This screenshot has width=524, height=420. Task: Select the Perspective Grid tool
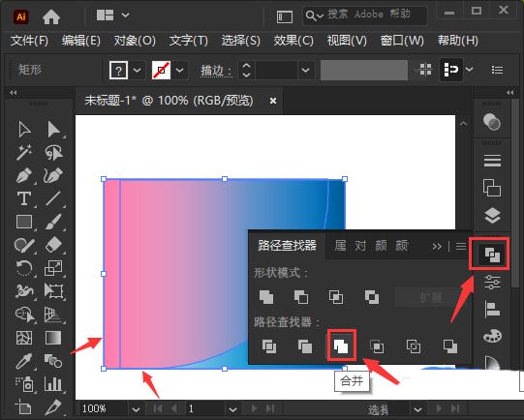pos(53,315)
